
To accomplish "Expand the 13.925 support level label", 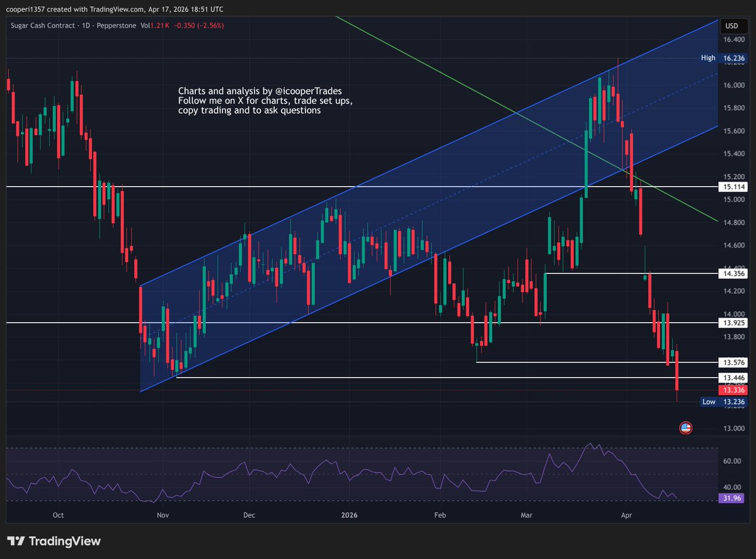I will pyautogui.click(x=733, y=323).
